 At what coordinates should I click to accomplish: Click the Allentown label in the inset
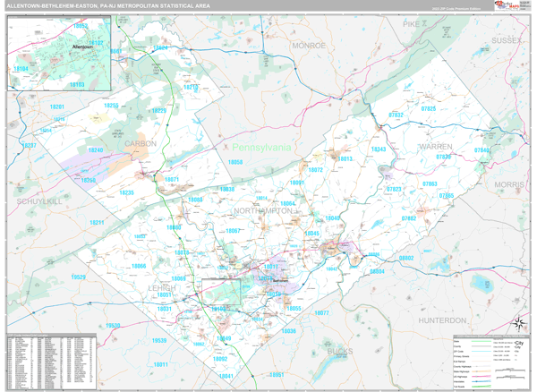[x=82, y=47]
